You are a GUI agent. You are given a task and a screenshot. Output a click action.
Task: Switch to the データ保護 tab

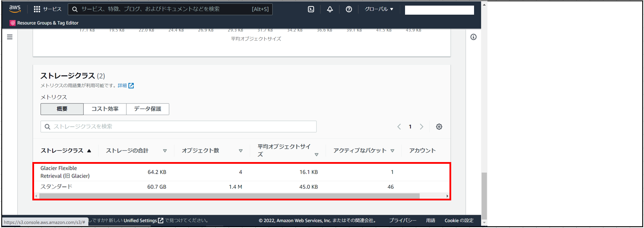tap(148, 109)
